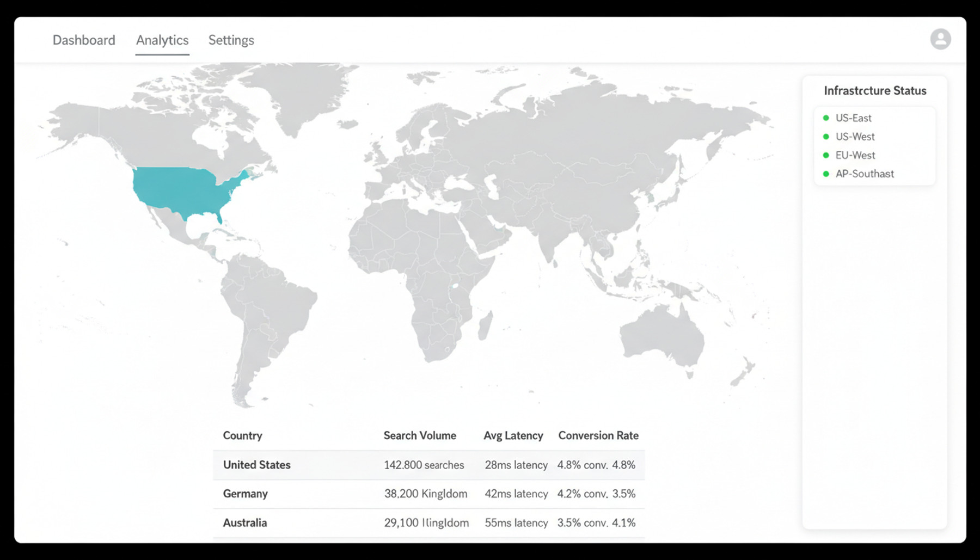980x560 pixels.
Task: Click the US-West green status dot
Action: click(826, 137)
